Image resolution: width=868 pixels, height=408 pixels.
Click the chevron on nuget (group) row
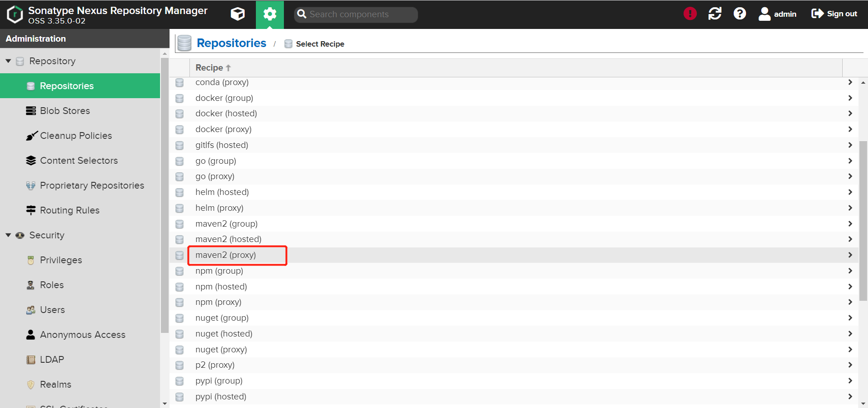click(850, 318)
